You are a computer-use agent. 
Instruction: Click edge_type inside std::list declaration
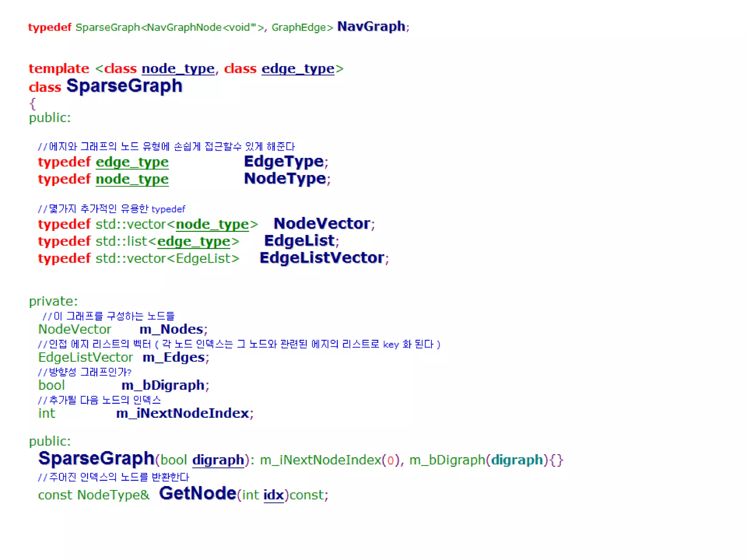pyautogui.click(x=193, y=241)
